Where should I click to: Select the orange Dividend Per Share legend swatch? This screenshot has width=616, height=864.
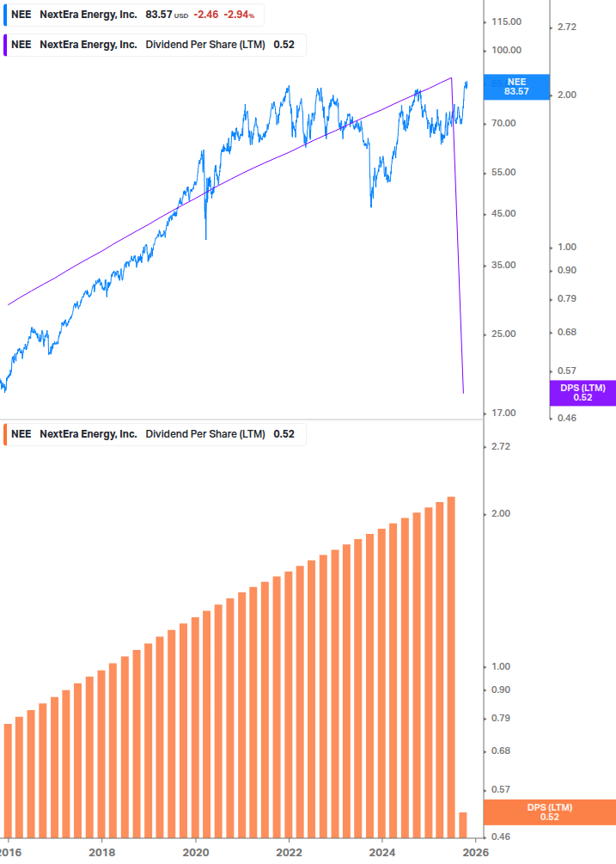tap(5, 434)
